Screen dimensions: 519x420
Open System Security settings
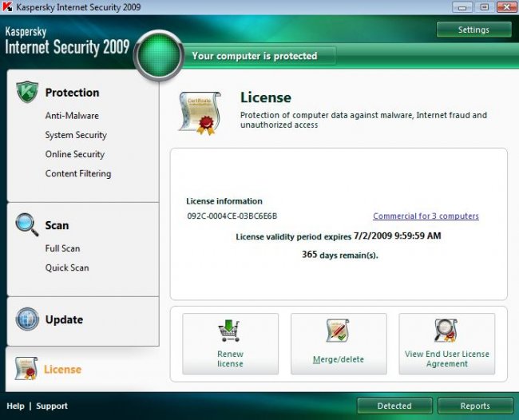coord(76,135)
